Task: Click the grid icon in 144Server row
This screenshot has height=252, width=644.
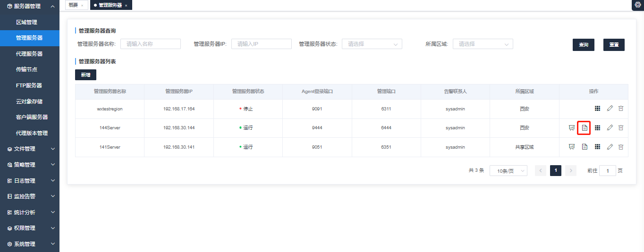Action: [x=597, y=128]
